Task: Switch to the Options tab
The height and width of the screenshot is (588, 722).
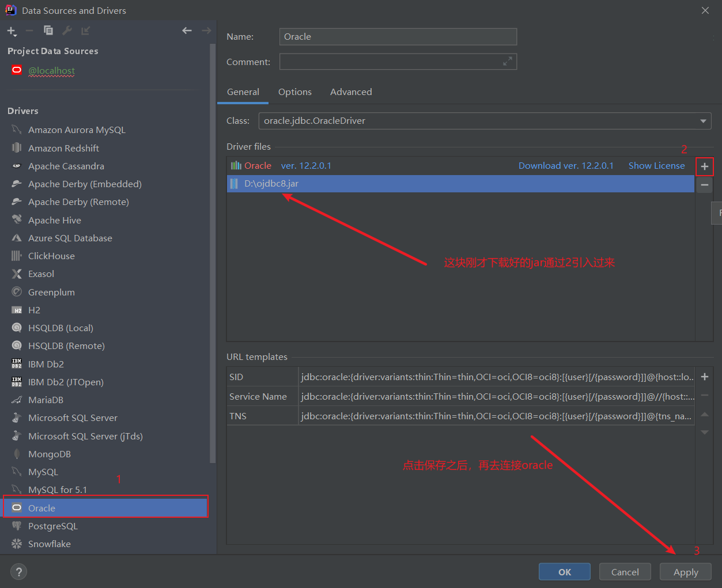Action: click(294, 92)
